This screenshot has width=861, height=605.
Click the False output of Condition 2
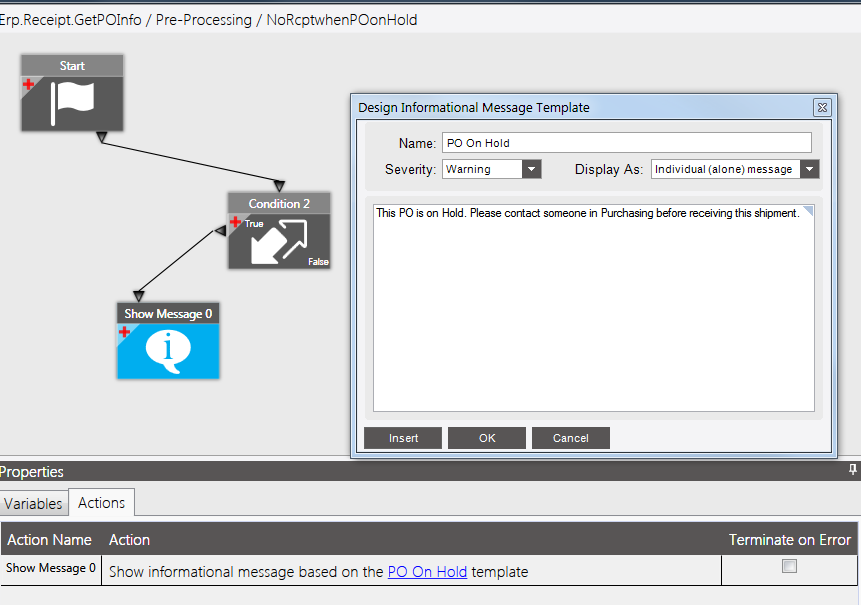pos(318,262)
